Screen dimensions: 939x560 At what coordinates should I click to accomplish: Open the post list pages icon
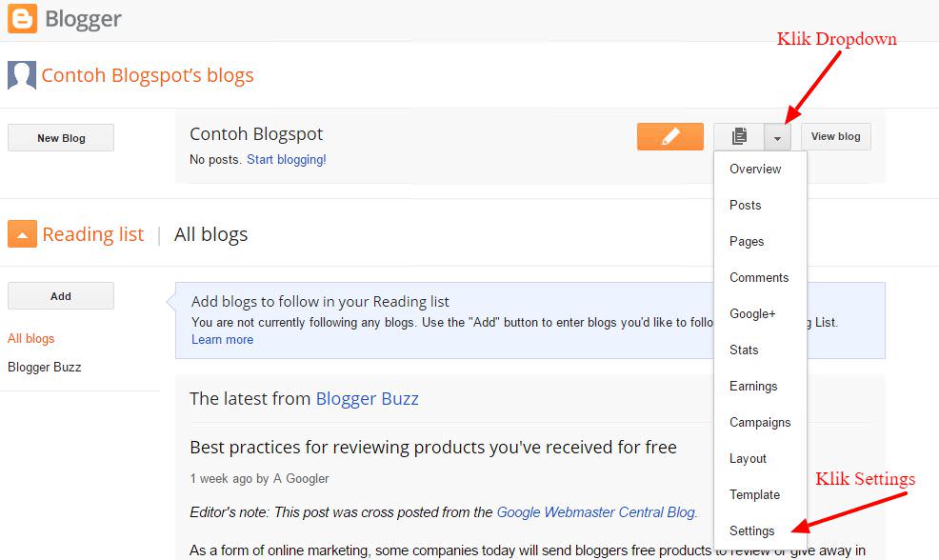739,137
